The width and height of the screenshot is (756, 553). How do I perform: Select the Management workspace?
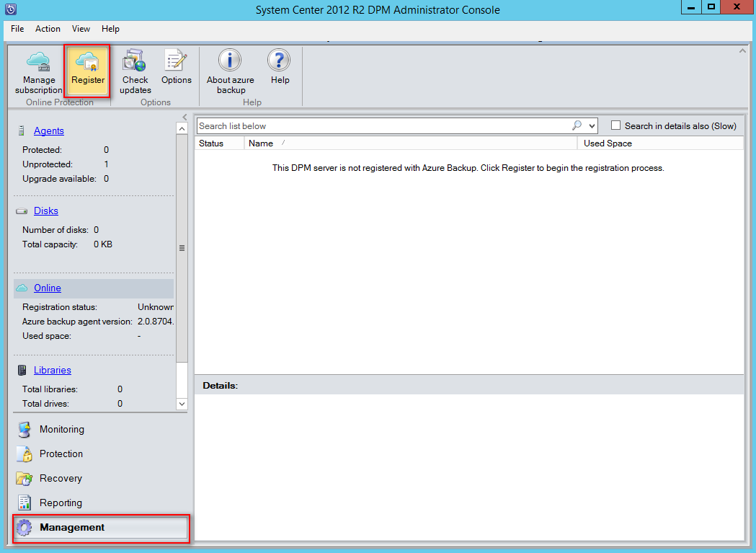(101, 528)
